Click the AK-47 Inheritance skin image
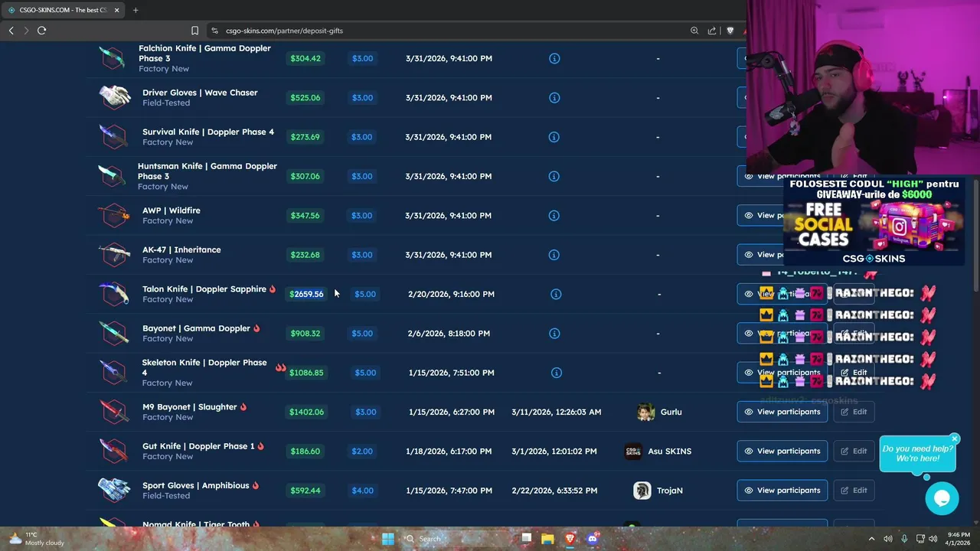Viewport: 980px width, 551px height. pos(113,255)
